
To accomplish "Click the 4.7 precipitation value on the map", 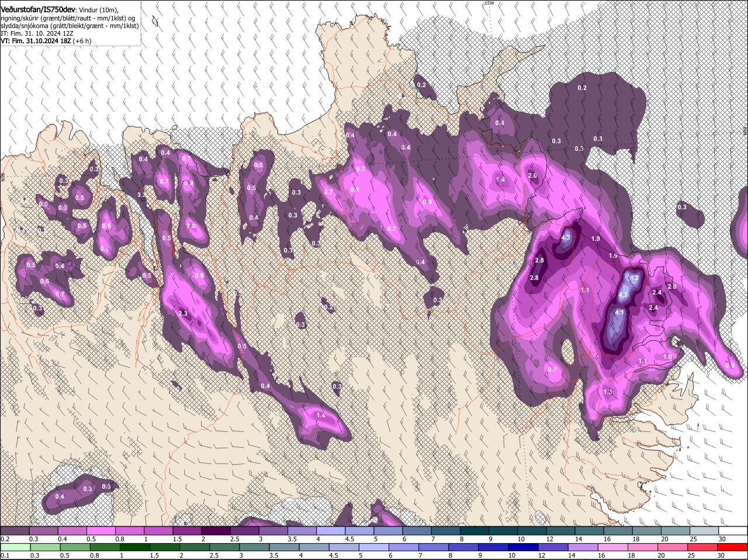I will pos(623,296).
